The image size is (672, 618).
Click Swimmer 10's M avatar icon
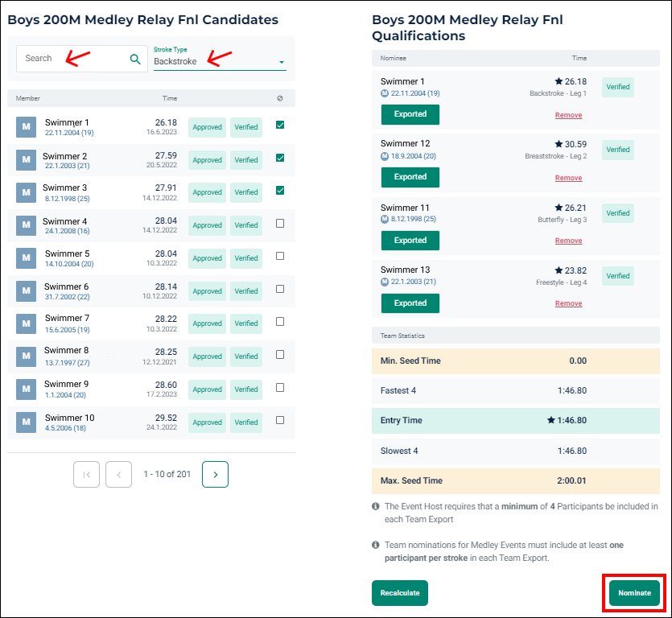click(x=25, y=422)
